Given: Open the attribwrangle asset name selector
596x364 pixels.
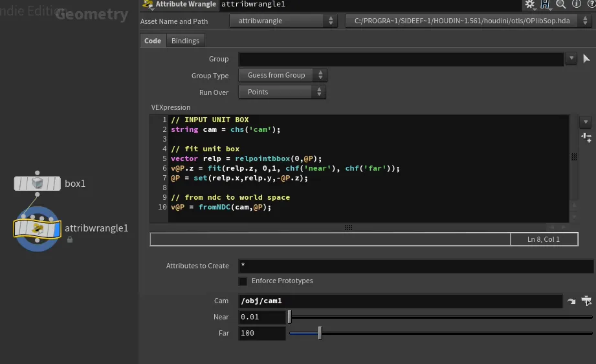Looking at the screenshot, I should pyautogui.click(x=283, y=21).
